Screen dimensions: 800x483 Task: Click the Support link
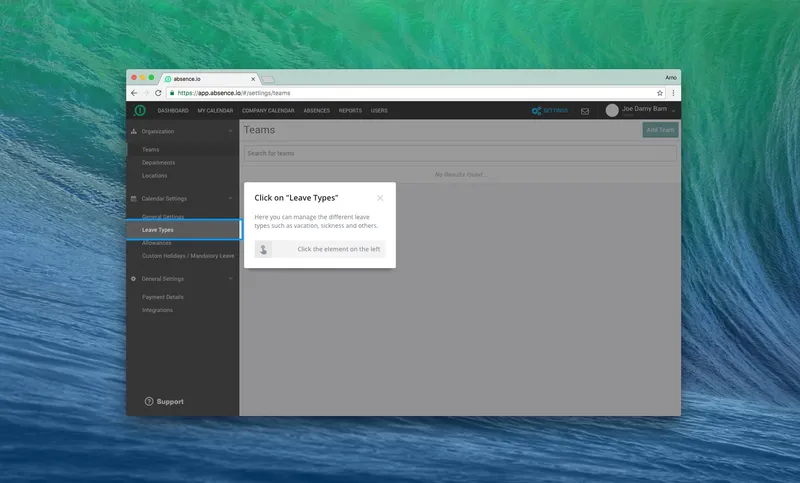coord(170,401)
